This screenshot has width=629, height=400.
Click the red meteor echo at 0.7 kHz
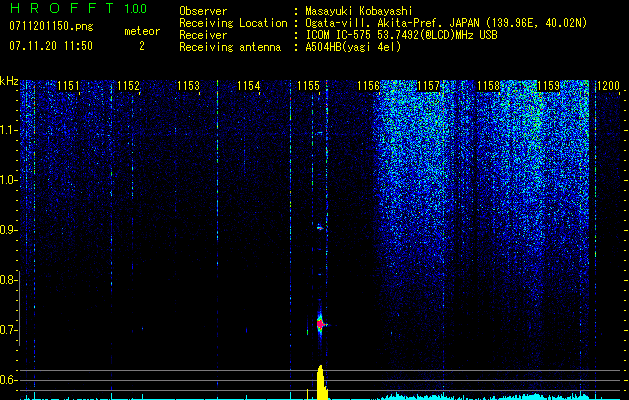[x=320, y=323]
